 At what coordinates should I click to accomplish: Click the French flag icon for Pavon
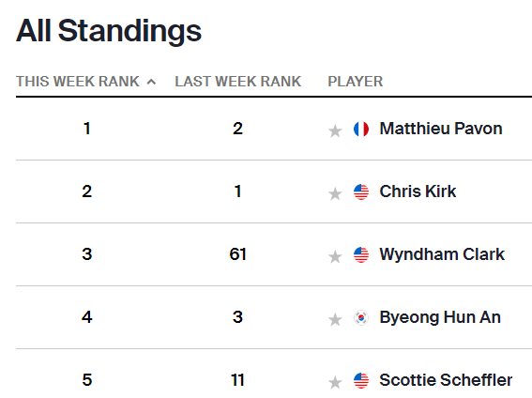coord(361,129)
